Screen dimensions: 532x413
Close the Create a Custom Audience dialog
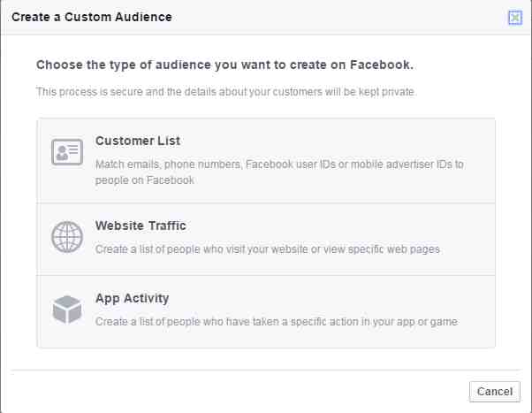[x=515, y=18]
